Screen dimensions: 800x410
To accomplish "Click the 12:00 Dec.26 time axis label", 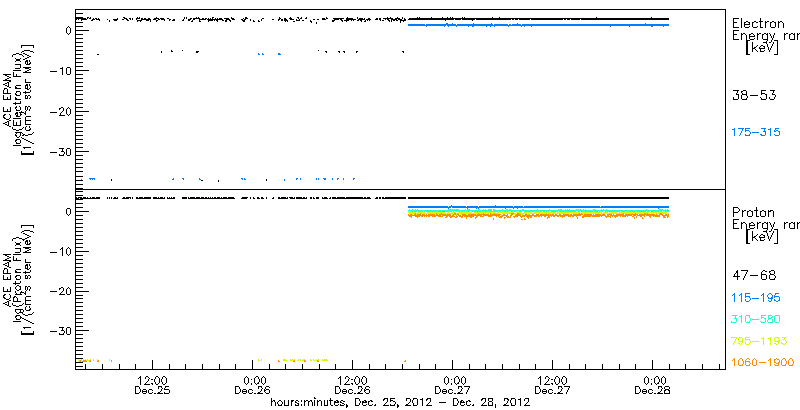I will [x=353, y=386].
